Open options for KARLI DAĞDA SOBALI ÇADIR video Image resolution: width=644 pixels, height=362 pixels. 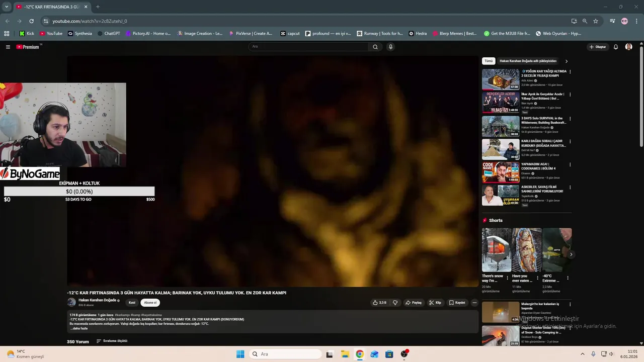[570, 141]
